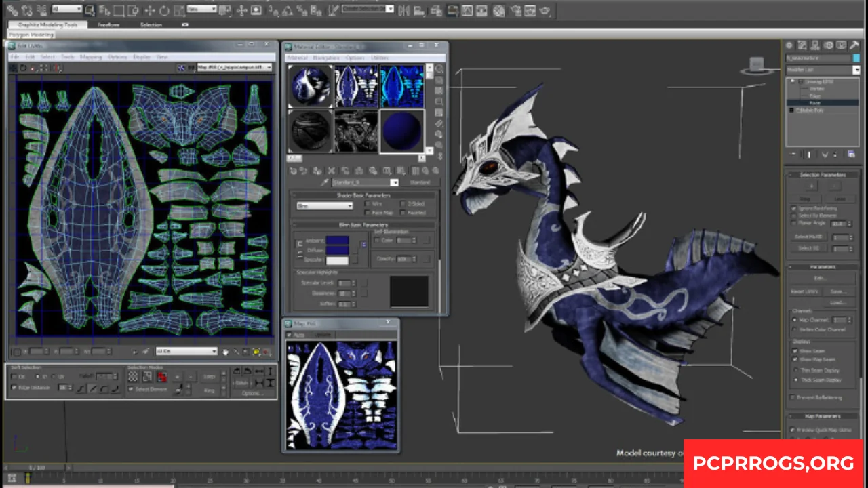
Task: Open the Modify tab in command panel
Action: 802,45
